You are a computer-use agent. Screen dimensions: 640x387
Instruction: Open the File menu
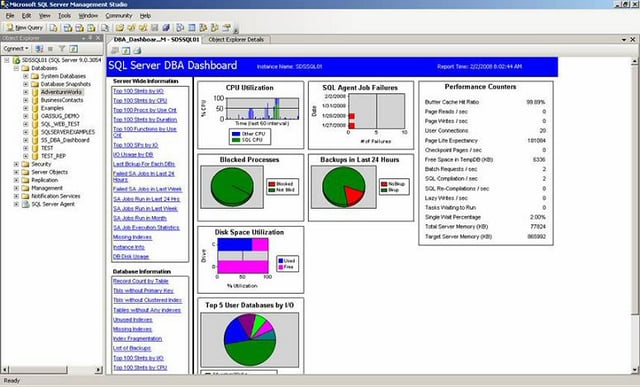point(10,16)
